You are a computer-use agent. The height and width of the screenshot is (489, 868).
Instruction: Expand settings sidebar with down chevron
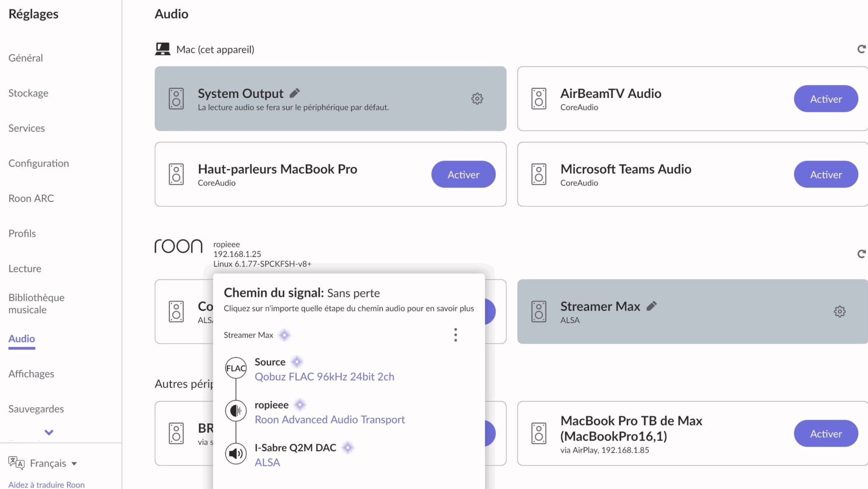tap(49, 433)
